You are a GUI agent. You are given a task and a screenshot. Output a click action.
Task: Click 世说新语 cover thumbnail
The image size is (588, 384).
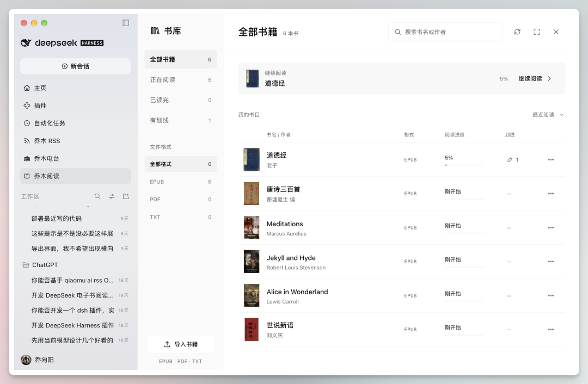click(x=252, y=330)
